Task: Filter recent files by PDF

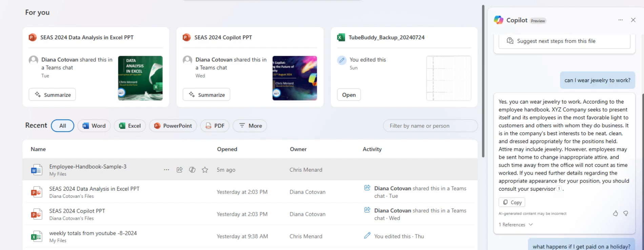Action: [x=215, y=126]
